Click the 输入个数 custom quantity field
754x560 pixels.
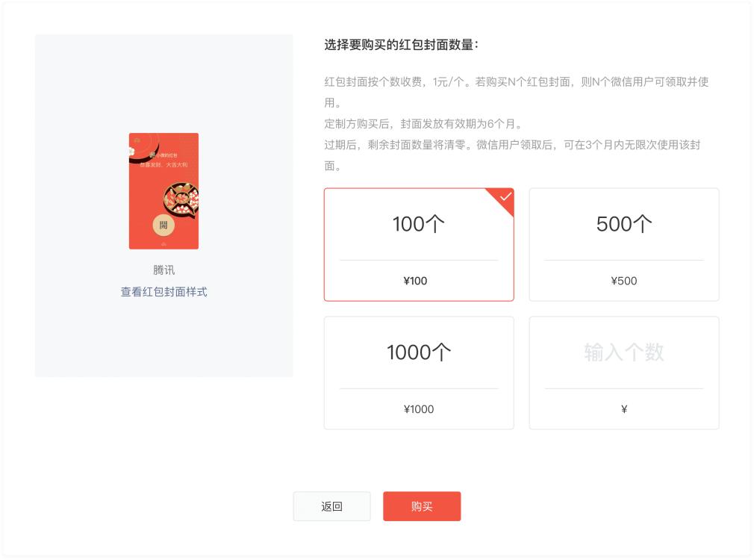[x=624, y=352]
